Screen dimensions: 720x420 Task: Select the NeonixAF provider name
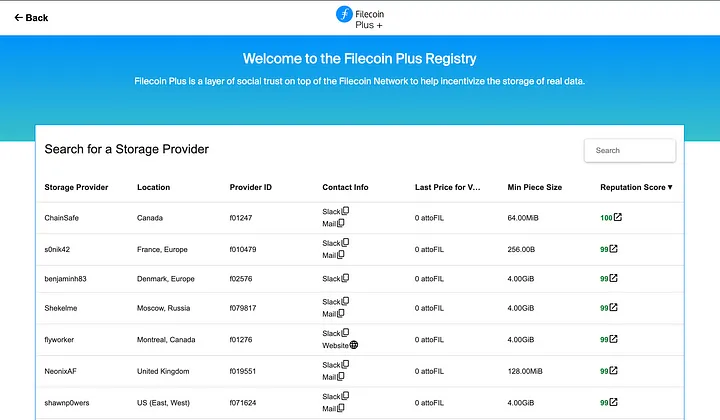(x=60, y=371)
